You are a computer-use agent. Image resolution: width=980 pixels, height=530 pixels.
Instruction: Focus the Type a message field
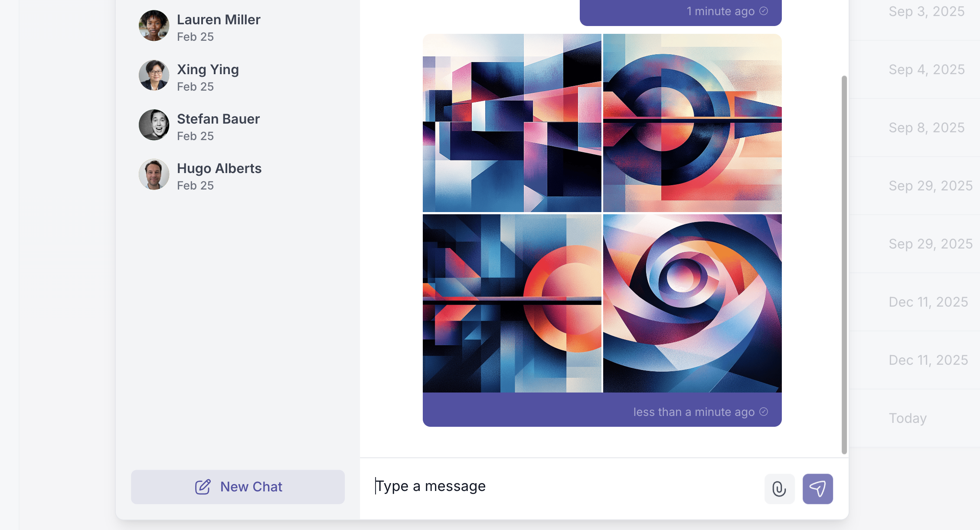(x=564, y=487)
